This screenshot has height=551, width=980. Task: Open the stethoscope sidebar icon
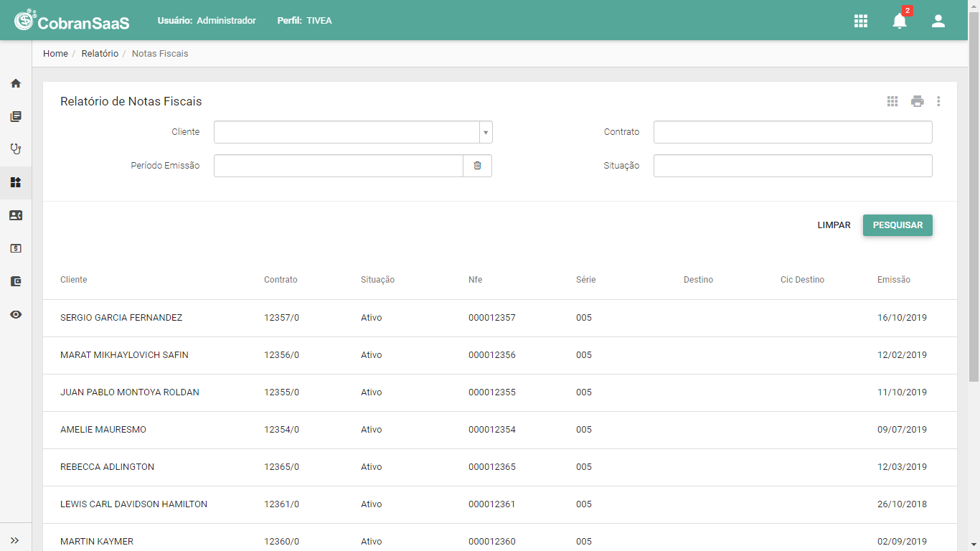point(16,149)
